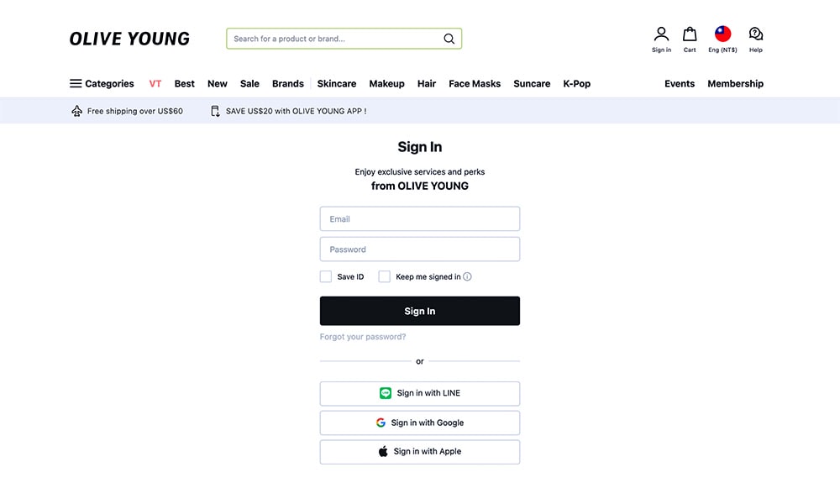Click the Free shipping over US$60 text
This screenshot has height=504, width=840.
click(x=135, y=111)
